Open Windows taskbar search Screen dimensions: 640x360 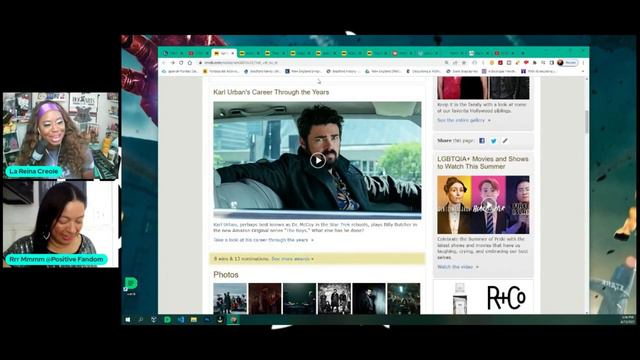pos(141,320)
